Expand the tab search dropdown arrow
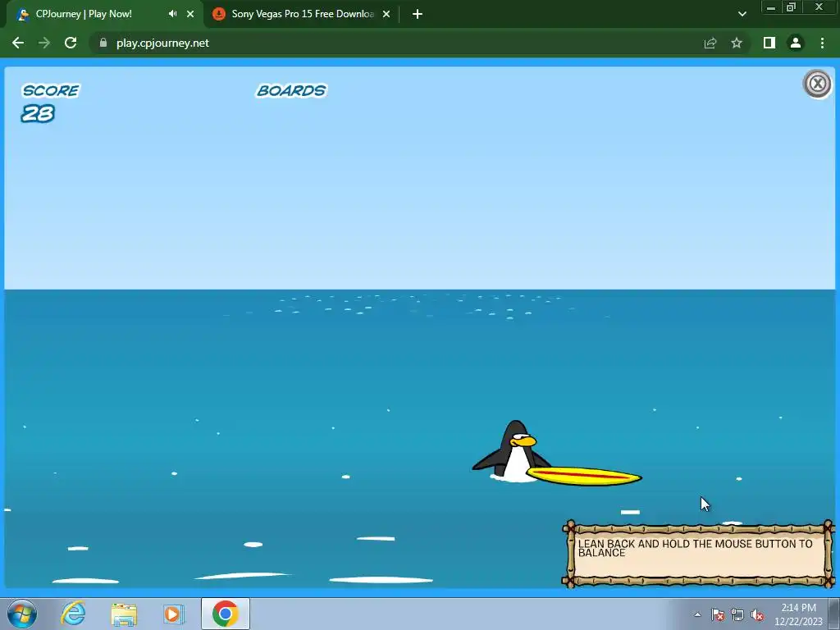 point(742,14)
